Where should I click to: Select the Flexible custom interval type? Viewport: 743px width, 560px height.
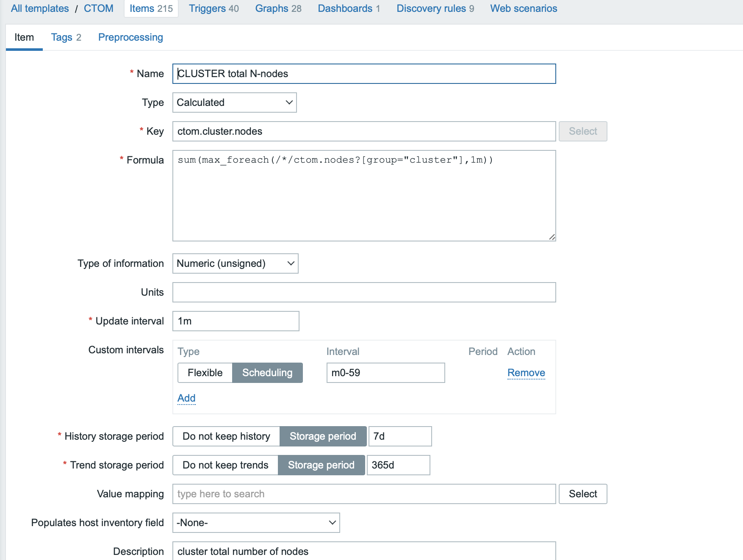205,373
